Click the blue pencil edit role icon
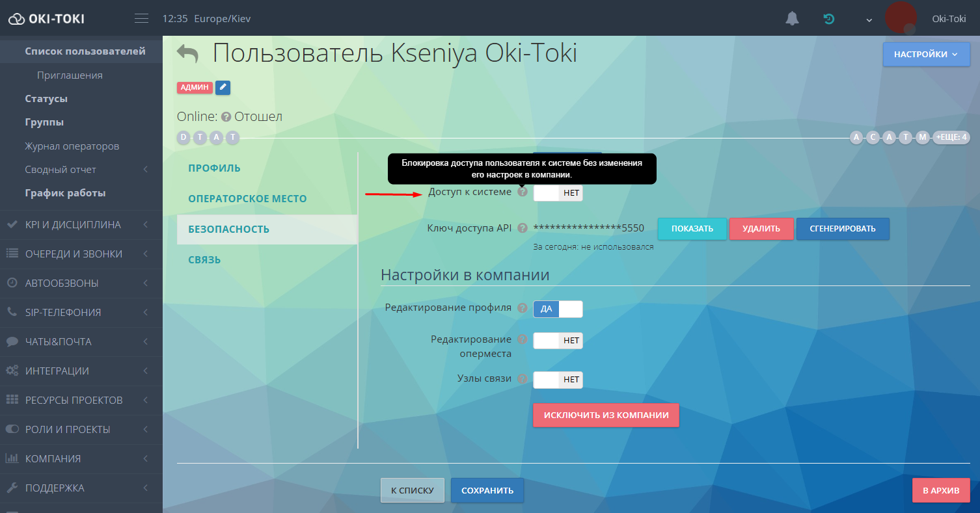 [x=223, y=87]
